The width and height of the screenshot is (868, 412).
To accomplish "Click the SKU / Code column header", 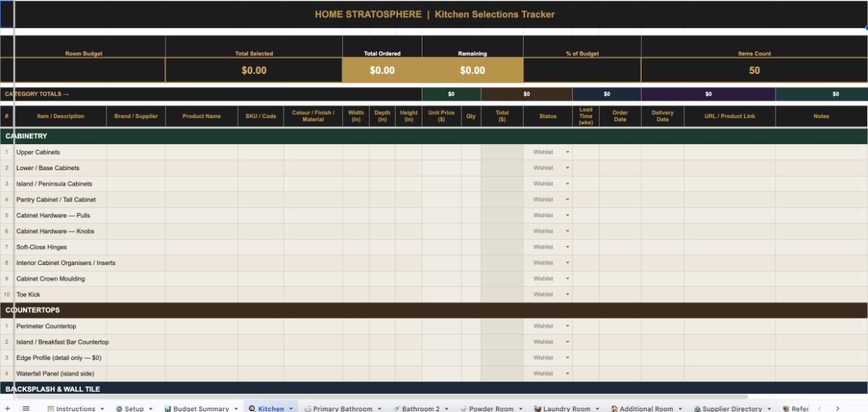I will [x=261, y=116].
